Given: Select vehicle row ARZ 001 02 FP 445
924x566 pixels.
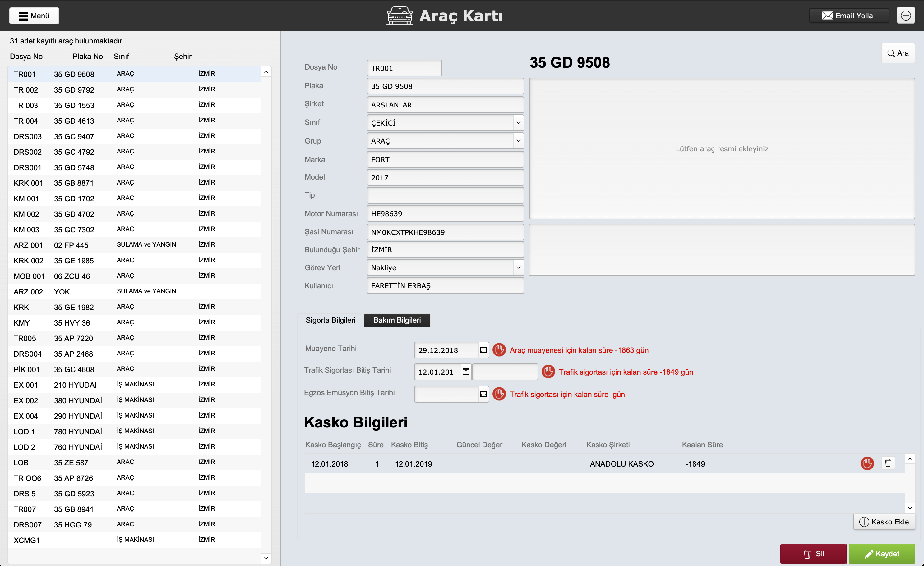Looking at the screenshot, I should tap(134, 245).
